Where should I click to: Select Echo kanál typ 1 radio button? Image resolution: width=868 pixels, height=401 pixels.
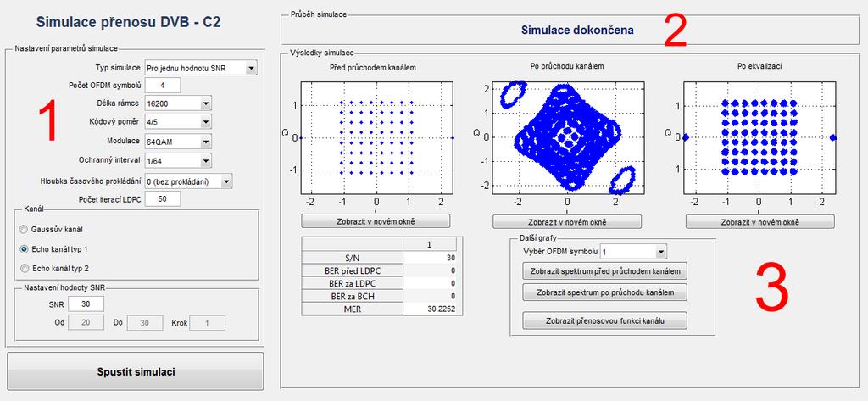(23, 249)
